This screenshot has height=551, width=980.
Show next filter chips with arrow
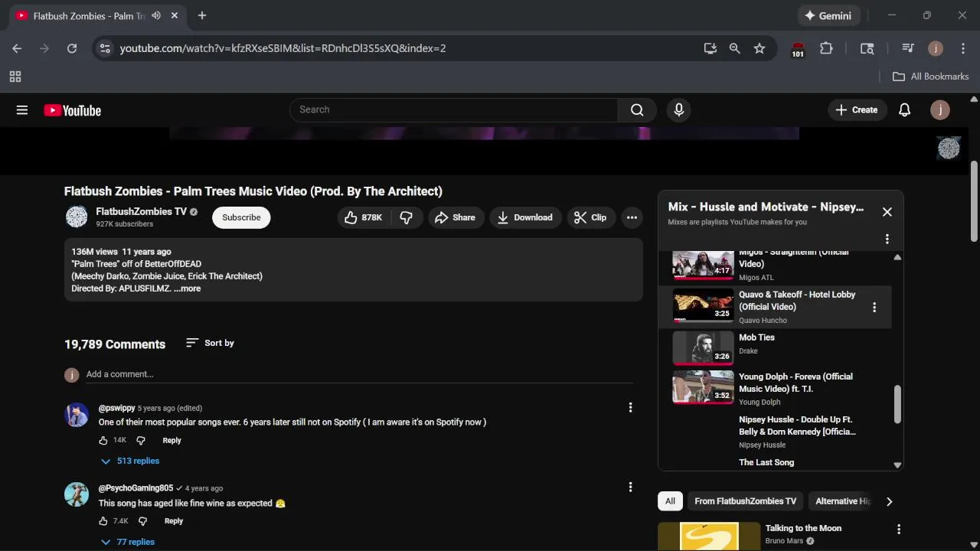coord(889,501)
